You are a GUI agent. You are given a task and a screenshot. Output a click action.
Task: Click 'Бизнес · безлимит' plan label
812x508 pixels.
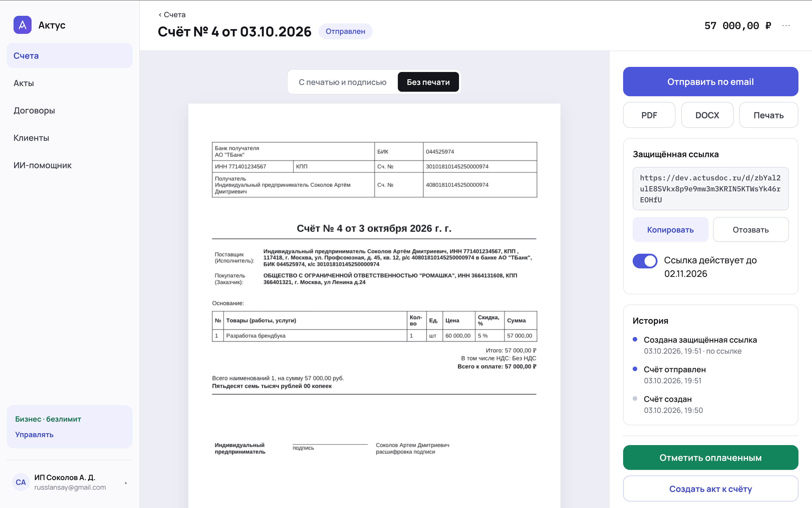(x=48, y=419)
